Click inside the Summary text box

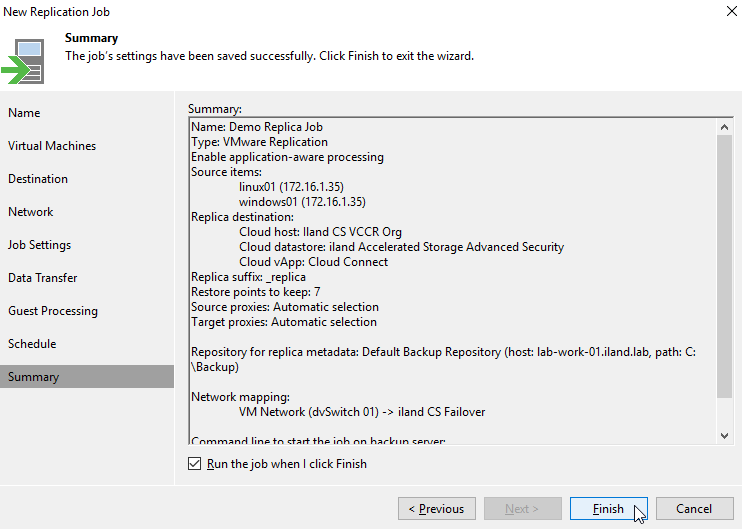453,281
